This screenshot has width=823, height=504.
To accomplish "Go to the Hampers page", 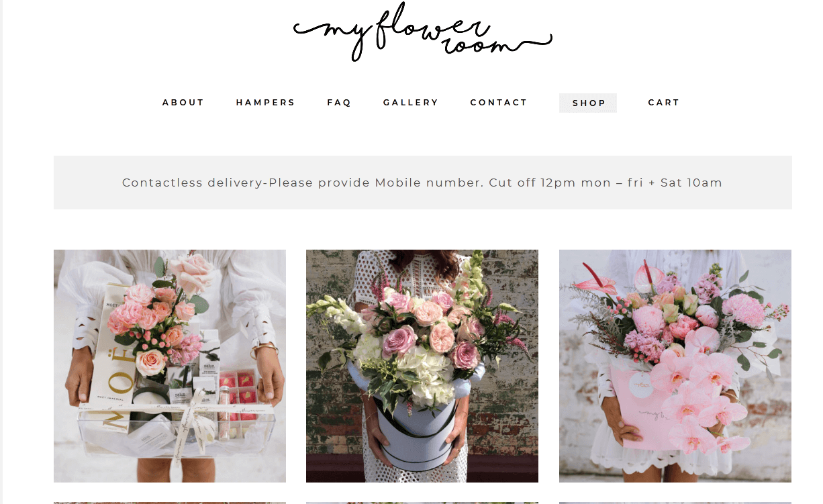I will 266,103.
